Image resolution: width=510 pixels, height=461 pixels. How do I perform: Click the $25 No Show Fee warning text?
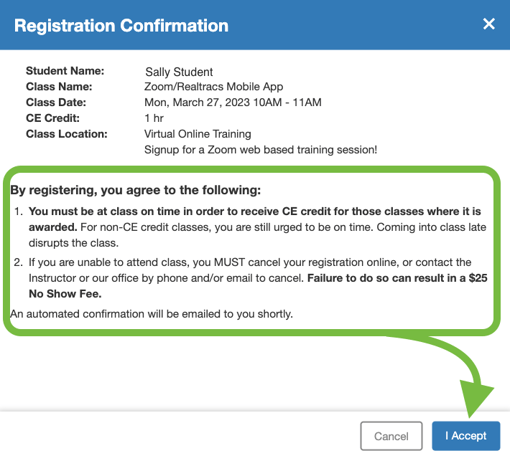(x=258, y=286)
